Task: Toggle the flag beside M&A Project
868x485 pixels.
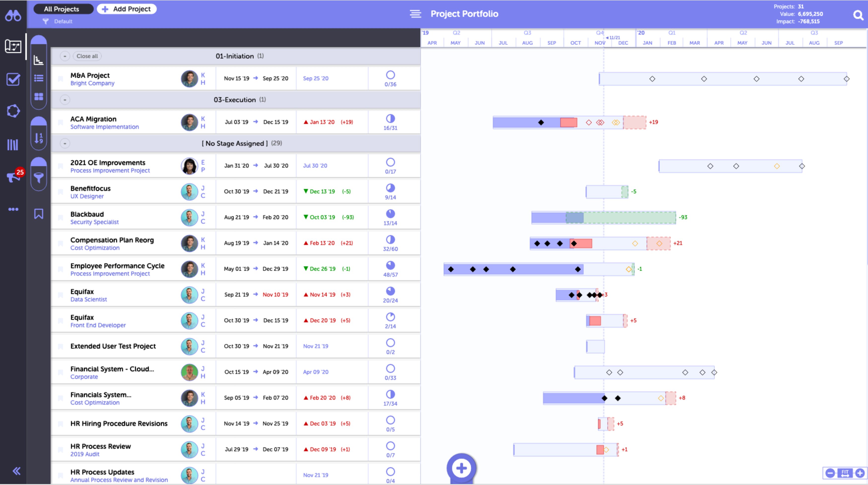Action: [x=61, y=79]
